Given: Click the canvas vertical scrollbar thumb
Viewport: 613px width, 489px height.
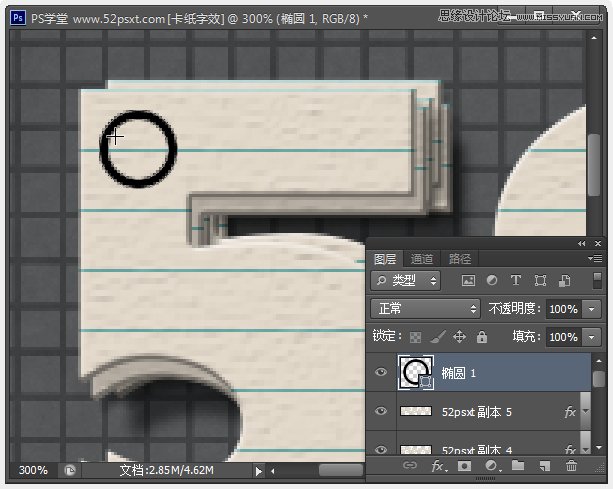Looking at the screenshot, I should (594, 164).
